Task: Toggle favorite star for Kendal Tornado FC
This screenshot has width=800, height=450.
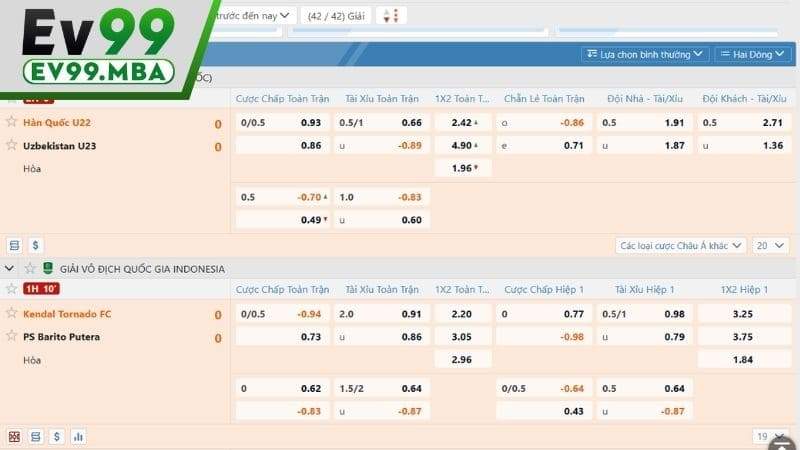Action: pos(12,313)
